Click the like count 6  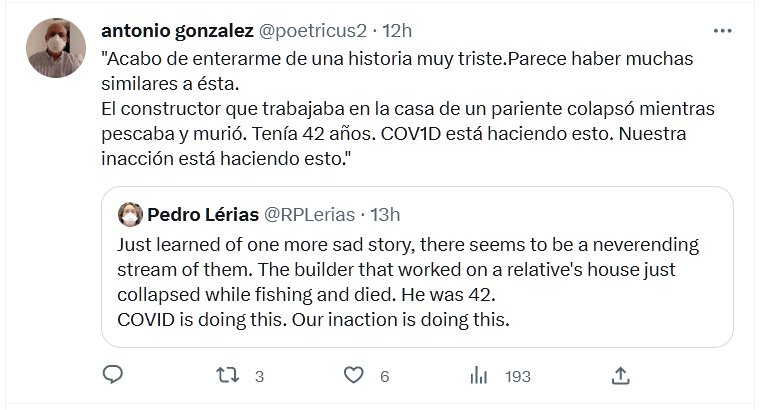[x=384, y=377]
